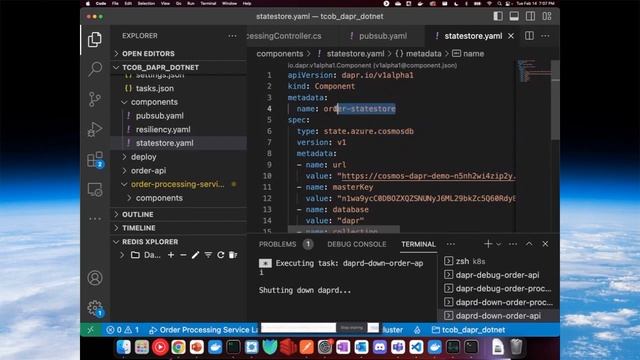The width and height of the screenshot is (640, 360).
Task: Open the Extensions view icon
Action: (95, 160)
